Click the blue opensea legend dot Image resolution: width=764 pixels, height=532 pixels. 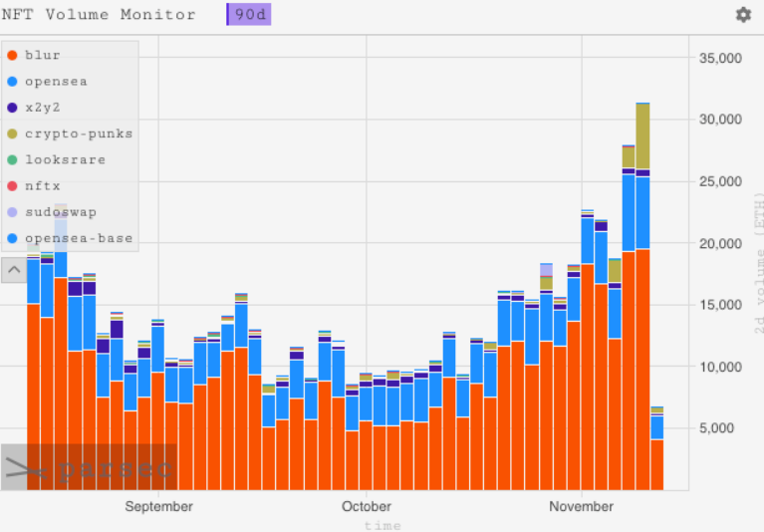12,82
